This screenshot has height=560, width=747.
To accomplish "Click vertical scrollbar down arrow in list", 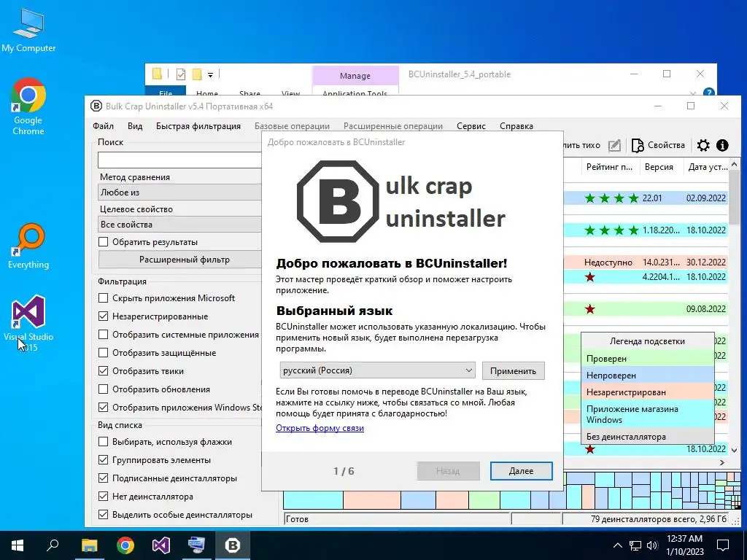I will point(734,450).
